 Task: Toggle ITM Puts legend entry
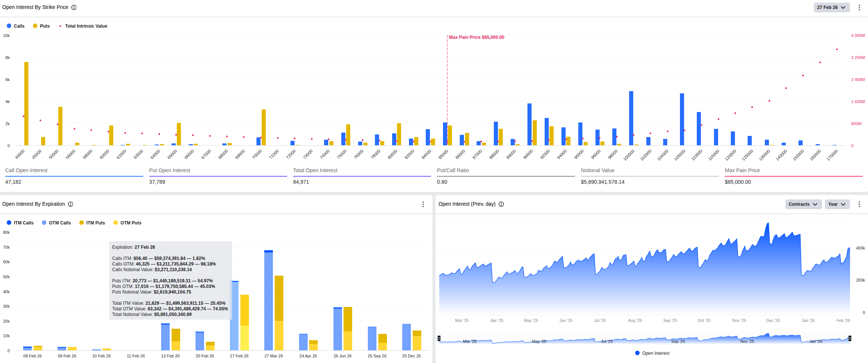[x=92, y=223]
